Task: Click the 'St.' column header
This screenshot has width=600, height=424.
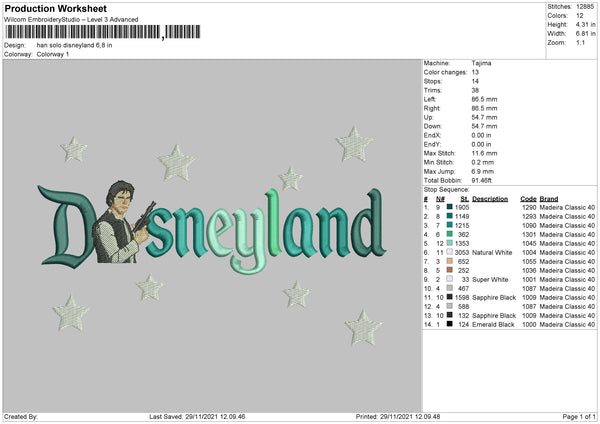Action: pyautogui.click(x=465, y=199)
